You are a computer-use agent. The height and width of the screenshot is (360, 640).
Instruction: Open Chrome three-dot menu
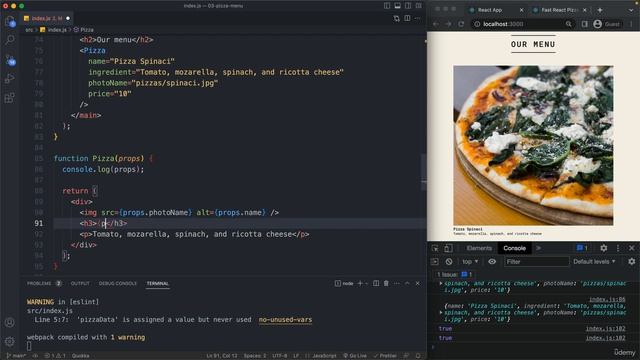[x=631, y=24]
